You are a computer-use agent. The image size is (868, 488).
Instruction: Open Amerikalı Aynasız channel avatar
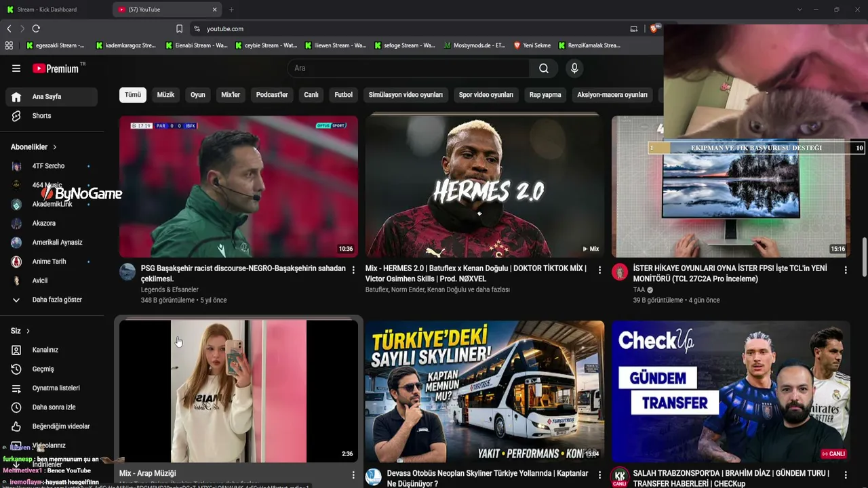pyautogui.click(x=16, y=243)
